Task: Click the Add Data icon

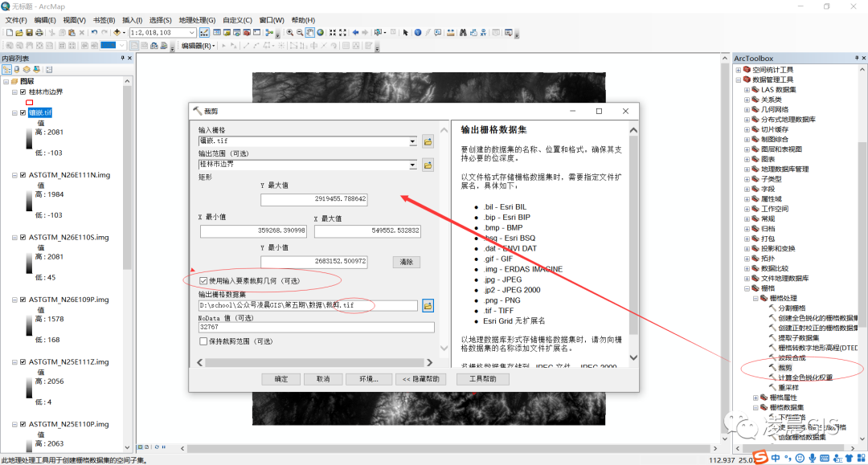Action: (117, 33)
